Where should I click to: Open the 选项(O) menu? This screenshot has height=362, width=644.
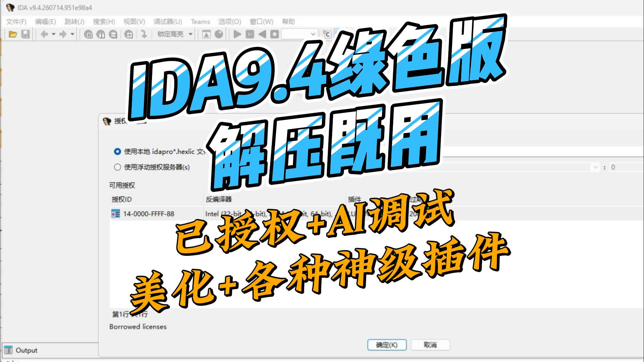pyautogui.click(x=230, y=22)
